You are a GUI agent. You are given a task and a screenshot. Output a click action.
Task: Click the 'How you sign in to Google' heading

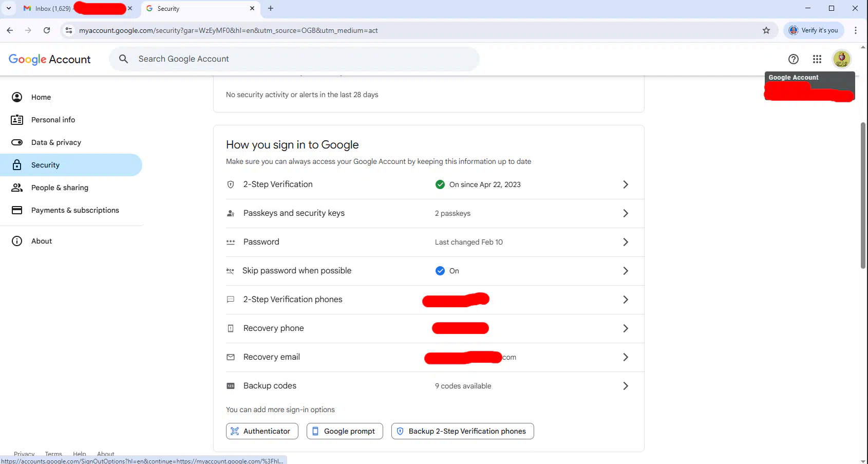click(x=292, y=145)
